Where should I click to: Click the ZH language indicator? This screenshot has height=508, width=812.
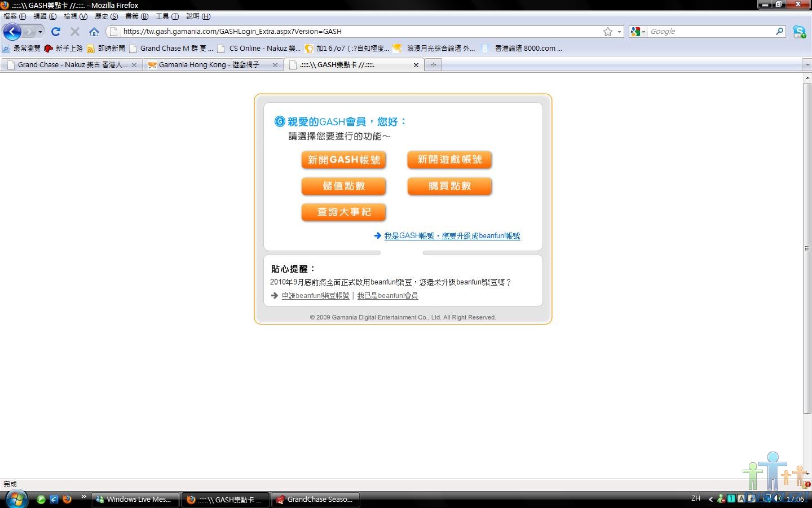pos(696,499)
